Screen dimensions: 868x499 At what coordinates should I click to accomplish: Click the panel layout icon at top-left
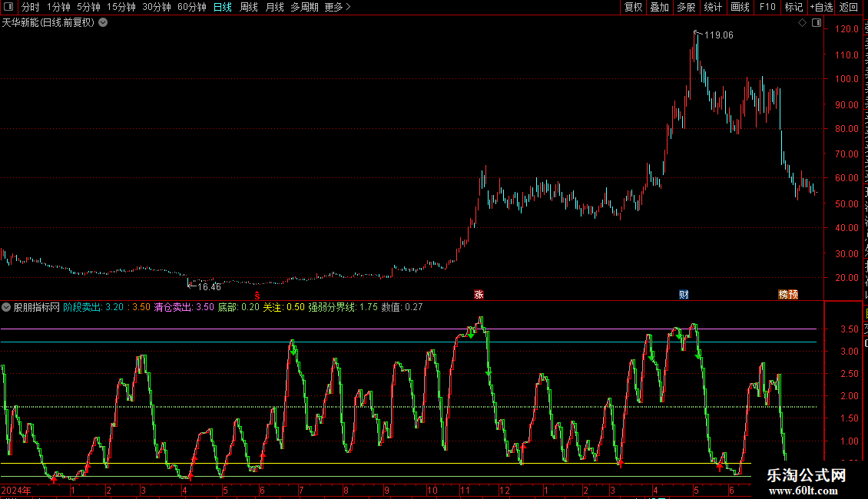click(8, 7)
